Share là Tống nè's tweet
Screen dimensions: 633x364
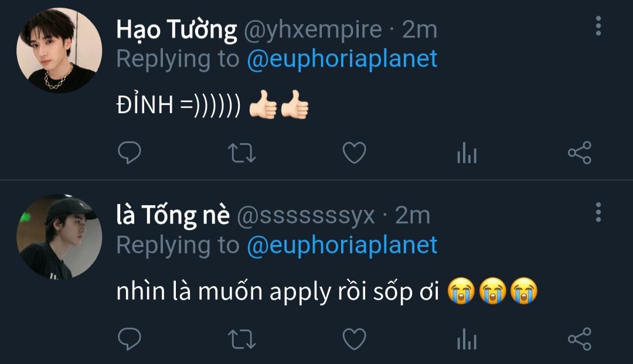point(579,339)
